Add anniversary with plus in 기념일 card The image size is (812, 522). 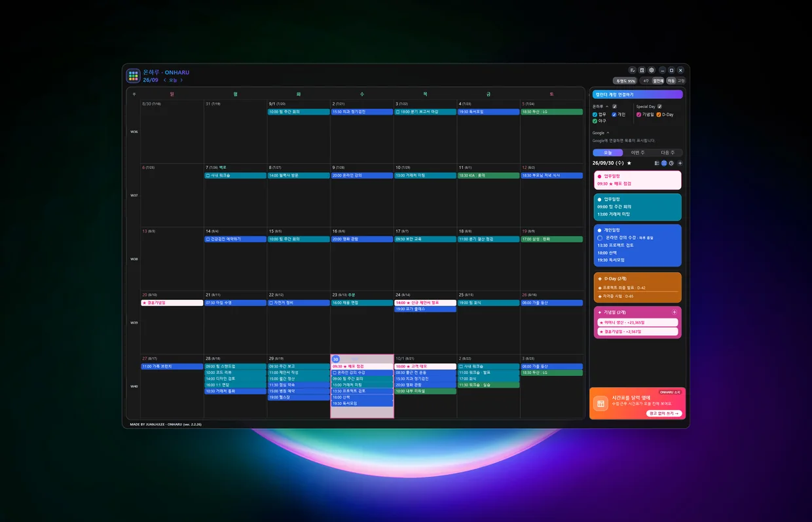(x=674, y=312)
